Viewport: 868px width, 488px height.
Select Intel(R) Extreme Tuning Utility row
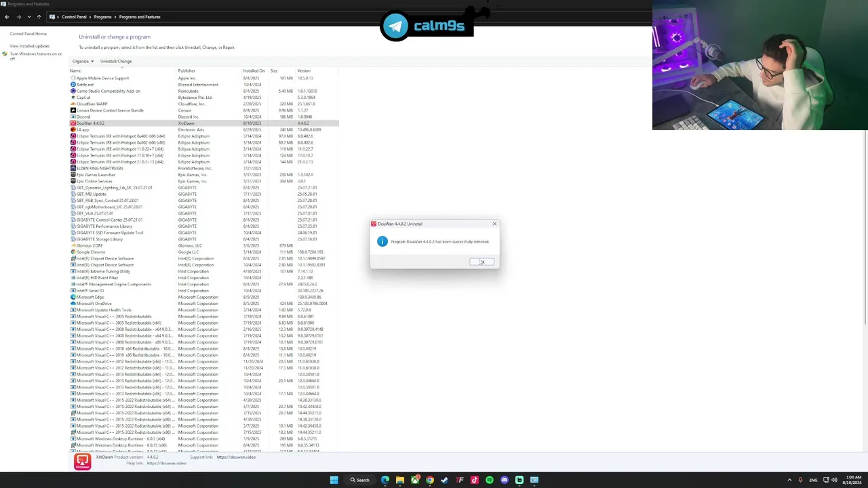204,271
